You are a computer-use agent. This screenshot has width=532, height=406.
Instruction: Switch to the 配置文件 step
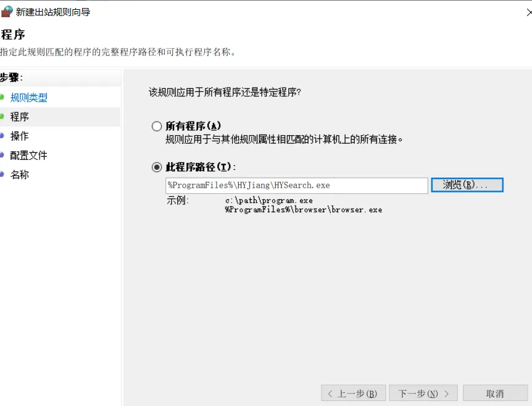click(29, 155)
